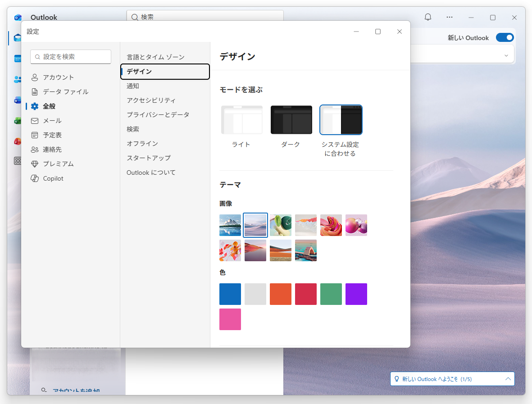Select the red orange ribbons theme image
This screenshot has height=404, width=532.
(x=230, y=250)
